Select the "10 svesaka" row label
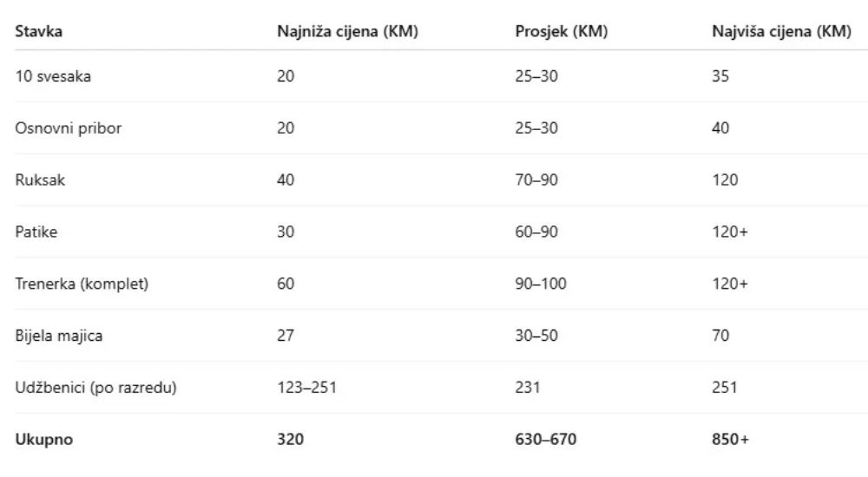 [53, 76]
